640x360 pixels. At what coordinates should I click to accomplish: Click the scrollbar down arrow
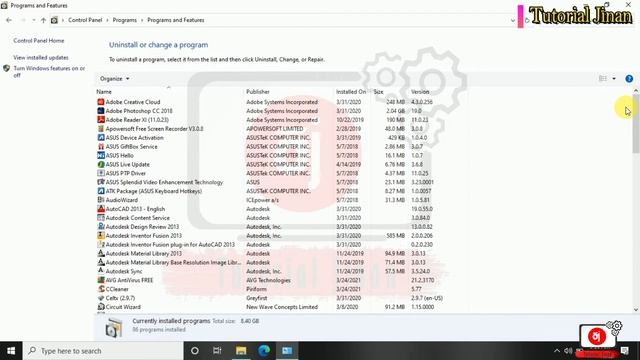[x=636, y=310]
